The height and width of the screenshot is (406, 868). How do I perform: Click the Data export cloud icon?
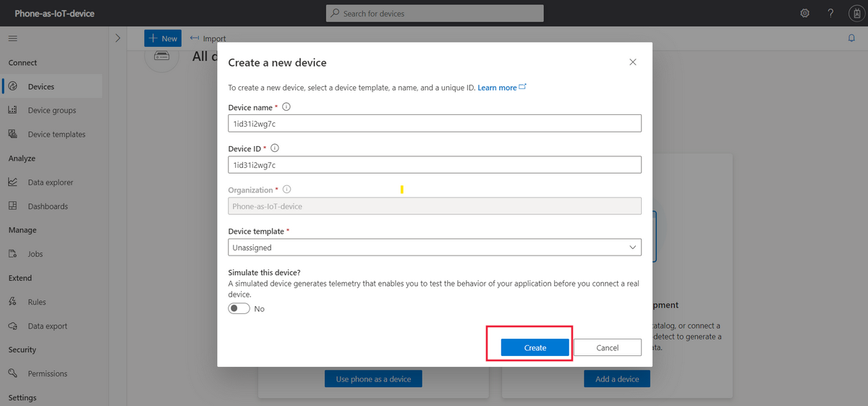click(13, 326)
